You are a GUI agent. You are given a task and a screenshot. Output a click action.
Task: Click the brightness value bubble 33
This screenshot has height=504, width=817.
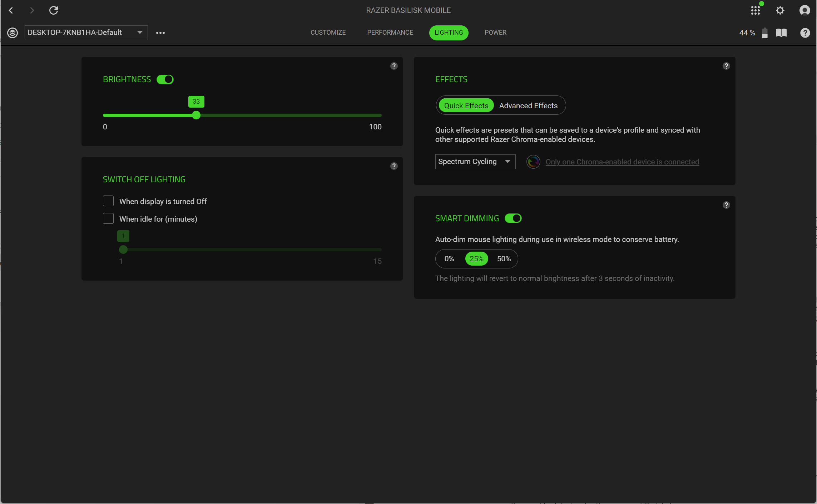[x=196, y=102]
